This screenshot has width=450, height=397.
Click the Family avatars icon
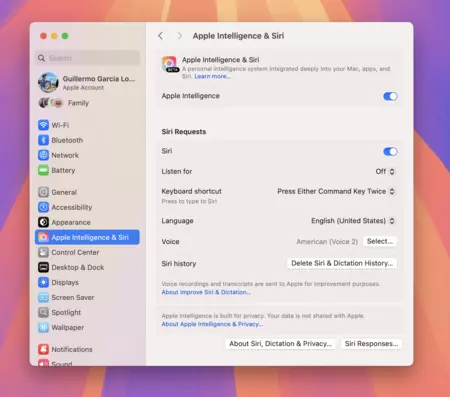point(51,103)
